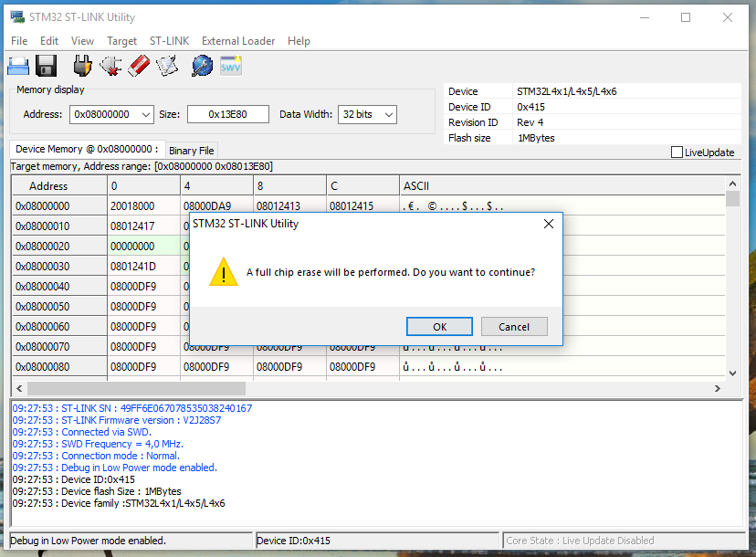Click the Program and verify icon
Image resolution: width=756 pixels, height=557 pixels.
tap(167, 66)
